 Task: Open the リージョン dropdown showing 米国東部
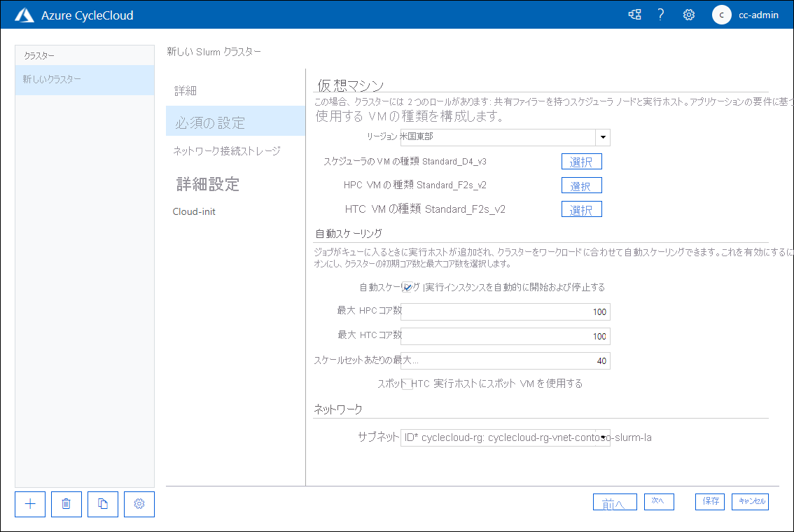tap(602, 137)
